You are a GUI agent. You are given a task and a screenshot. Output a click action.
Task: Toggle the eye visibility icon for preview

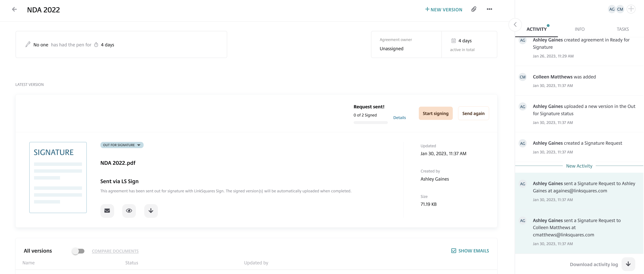click(129, 210)
